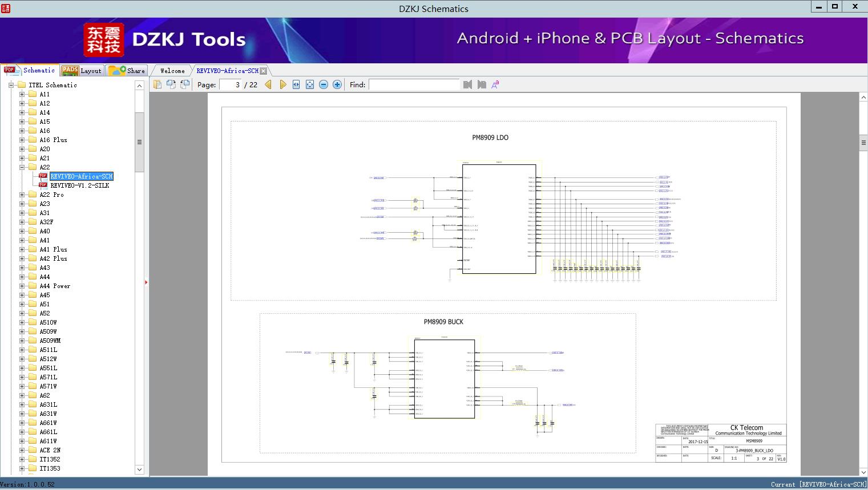Image resolution: width=868 pixels, height=490 pixels.
Task: Select the A551L folder
Action: coord(48,368)
